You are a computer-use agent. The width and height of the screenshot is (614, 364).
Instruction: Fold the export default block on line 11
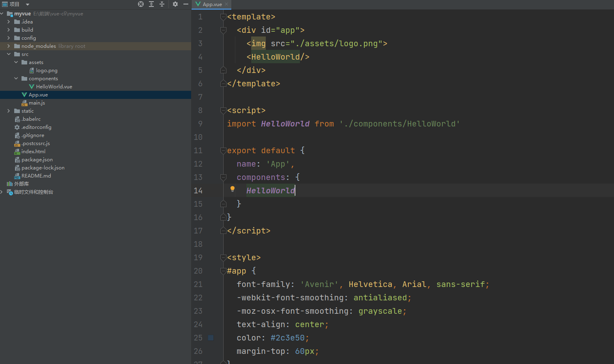point(223,150)
